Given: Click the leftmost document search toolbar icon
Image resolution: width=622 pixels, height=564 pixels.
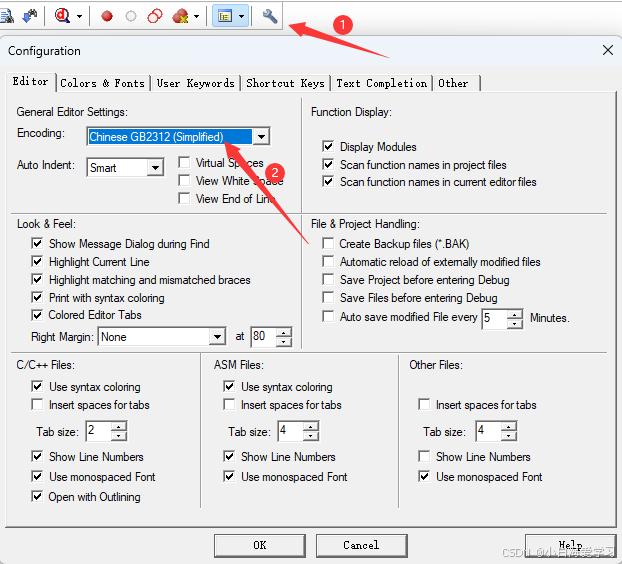Looking at the screenshot, I should click(x=6, y=16).
